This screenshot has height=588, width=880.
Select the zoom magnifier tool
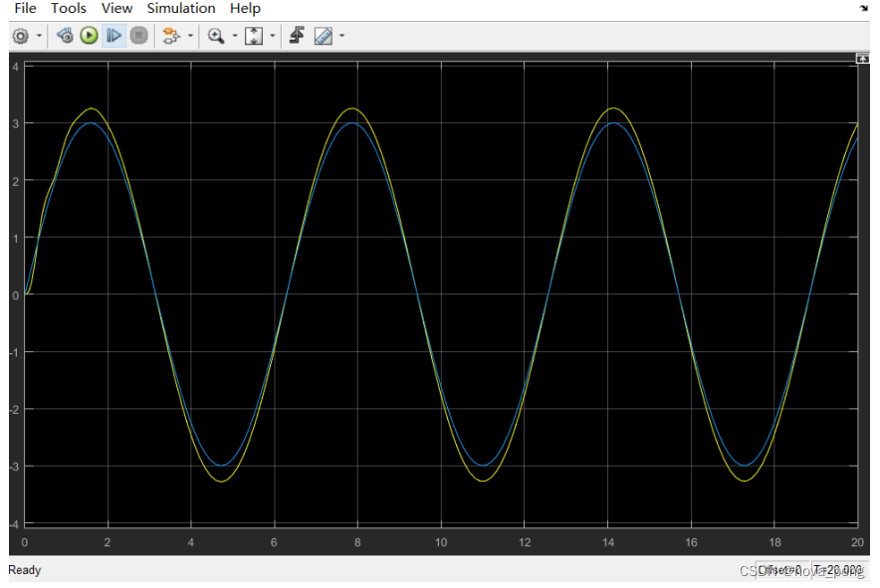point(216,36)
